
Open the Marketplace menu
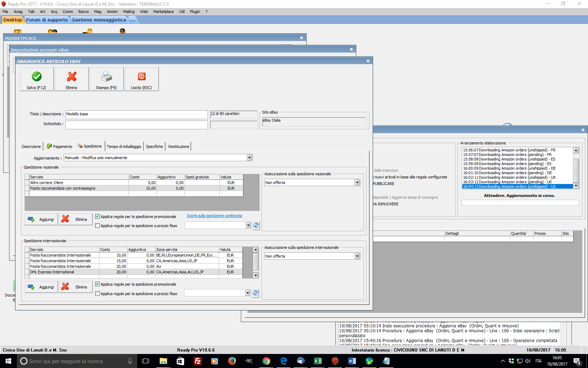click(x=163, y=12)
